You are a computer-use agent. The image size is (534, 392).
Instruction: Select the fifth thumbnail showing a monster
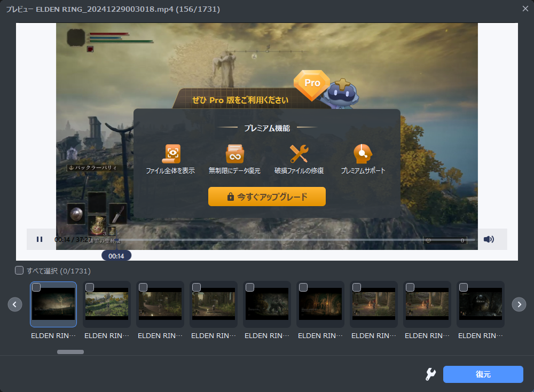click(x=267, y=304)
